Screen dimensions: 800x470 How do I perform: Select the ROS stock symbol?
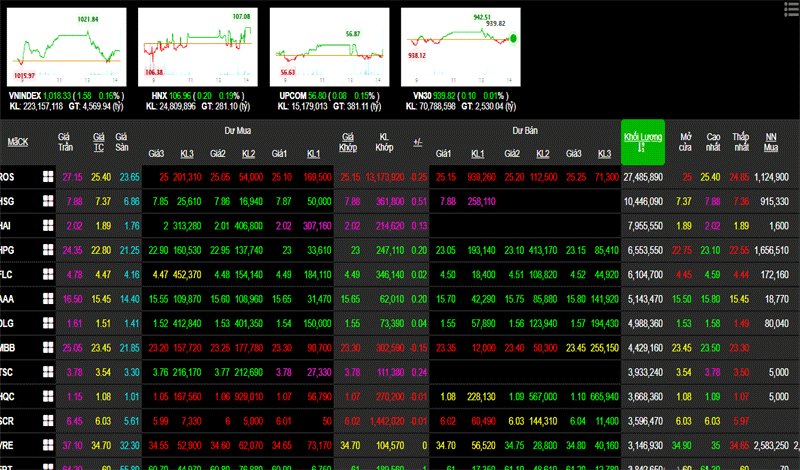pyautogui.click(x=7, y=177)
